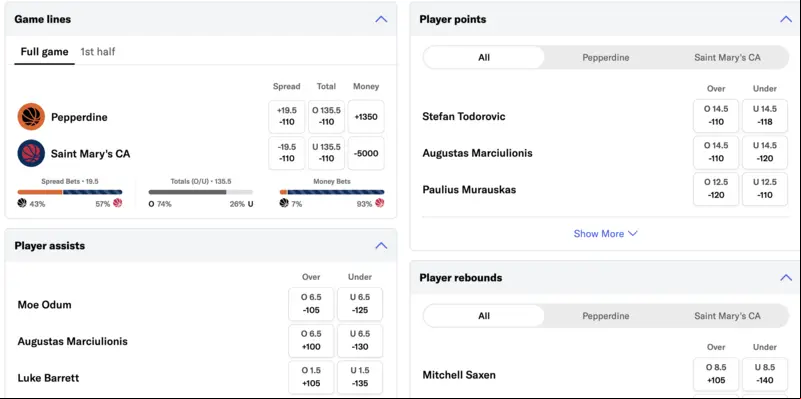This screenshot has height=399, width=801.
Task: Pick the Pepperdine +1350 moneyline
Action: [366, 117]
